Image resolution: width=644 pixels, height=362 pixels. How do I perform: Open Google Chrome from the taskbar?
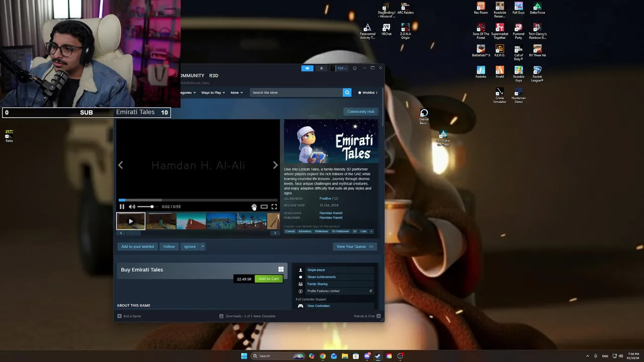323,356
